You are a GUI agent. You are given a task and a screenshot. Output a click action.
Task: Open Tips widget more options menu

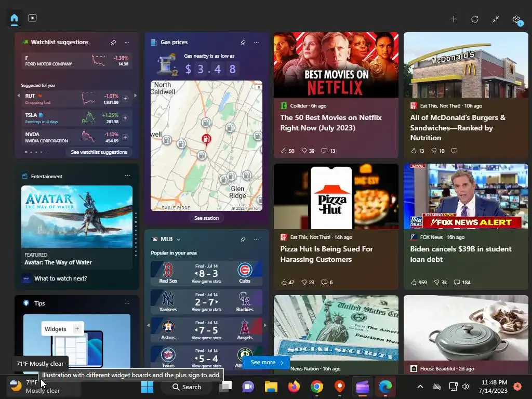(x=127, y=303)
